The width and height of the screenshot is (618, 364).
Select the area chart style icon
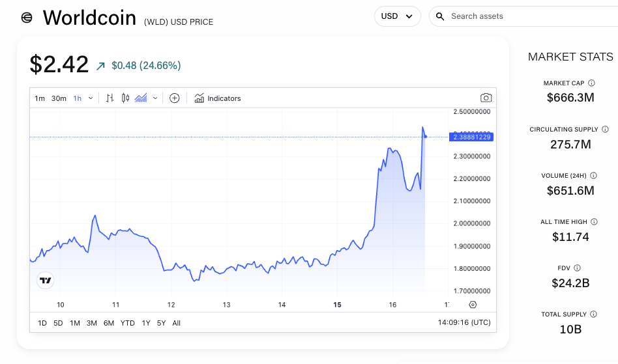point(141,98)
